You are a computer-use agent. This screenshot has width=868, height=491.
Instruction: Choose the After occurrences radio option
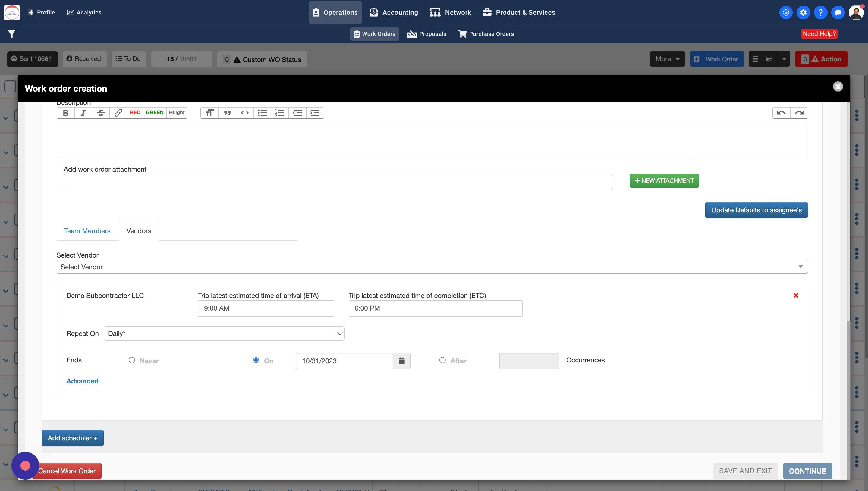click(442, 360)
